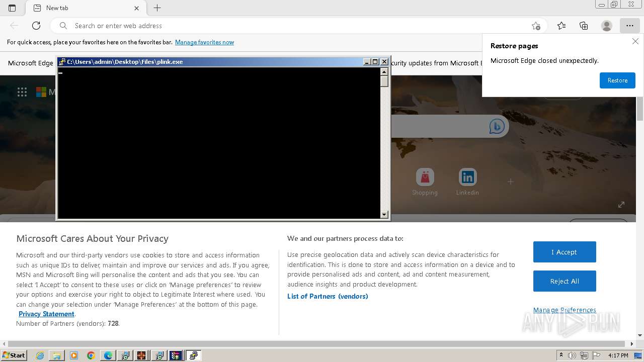Open Action Center flag icon
The width and height of the screenshot is (644, 362).
coord(596,355)
